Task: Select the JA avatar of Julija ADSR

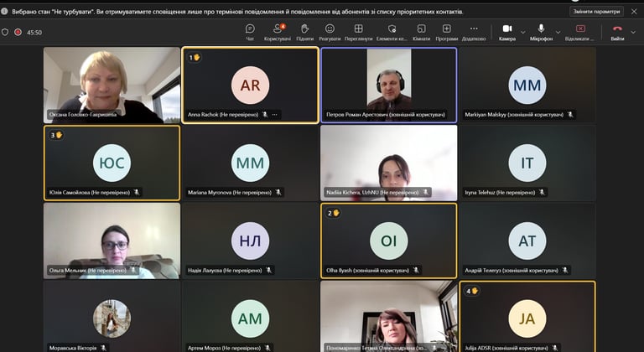Action: (527, 318)
